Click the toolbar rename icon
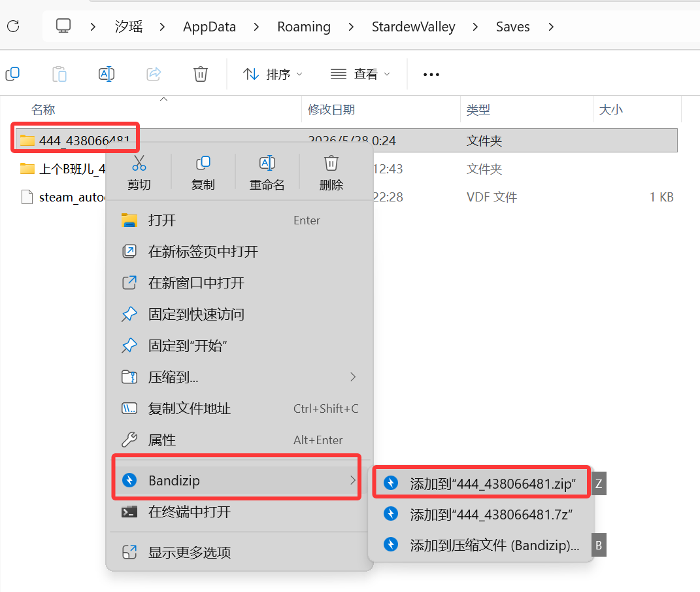 (x=107, y=74)
